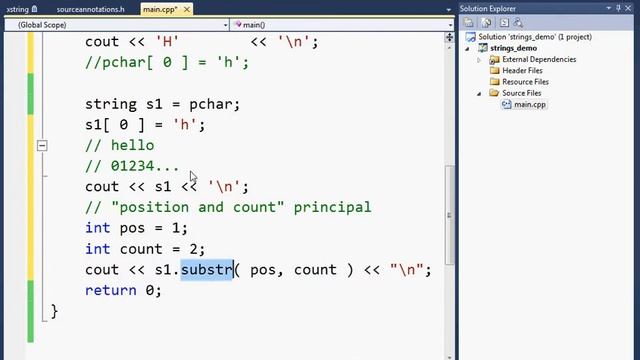Click the strings_demo project icon

(x=483, y=48)
